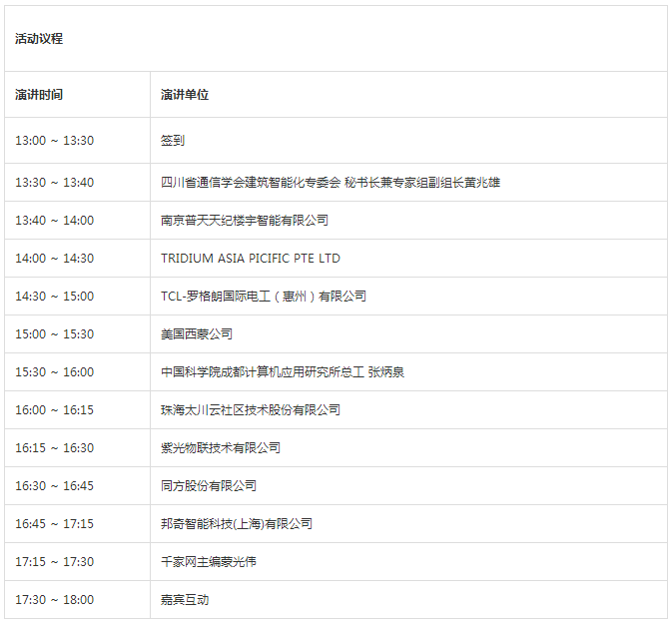Click the 16:00 ~ 16:15 time slot
Viewport: 672px width, 623px height.
54,410
